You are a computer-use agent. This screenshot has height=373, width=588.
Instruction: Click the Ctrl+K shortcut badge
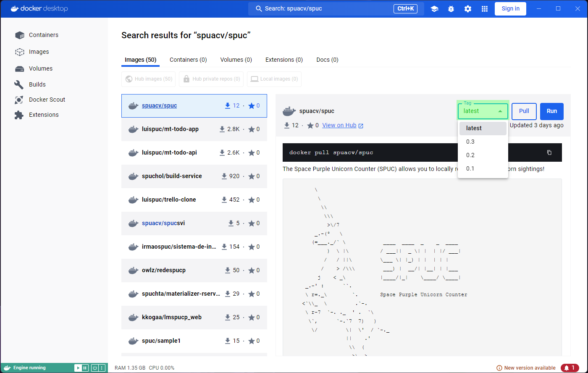(405, 8)
